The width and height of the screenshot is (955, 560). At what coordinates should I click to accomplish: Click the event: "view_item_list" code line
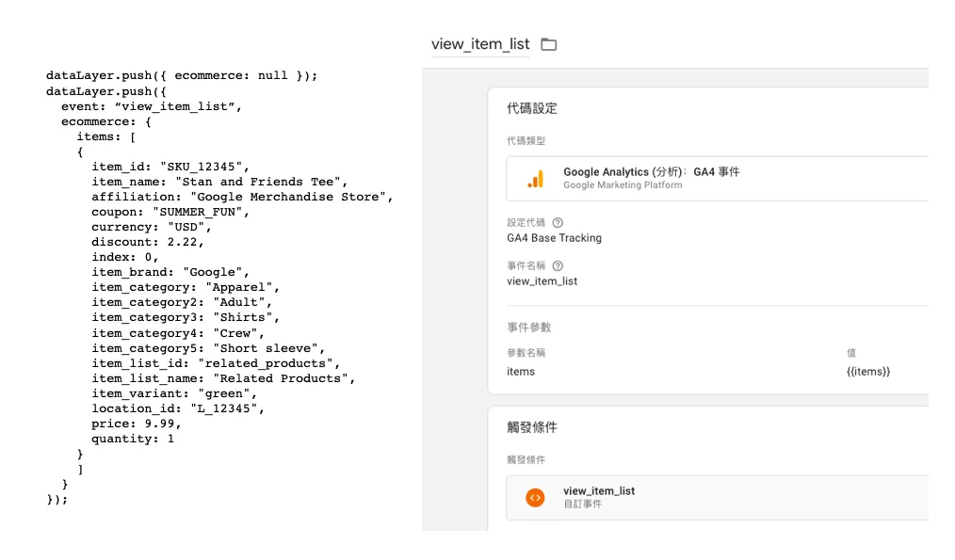(x=151, y=106)
